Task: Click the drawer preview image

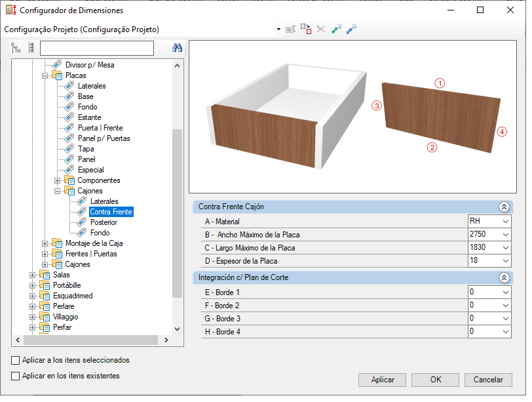Action: pyautogui.click(x=353, y=117)
